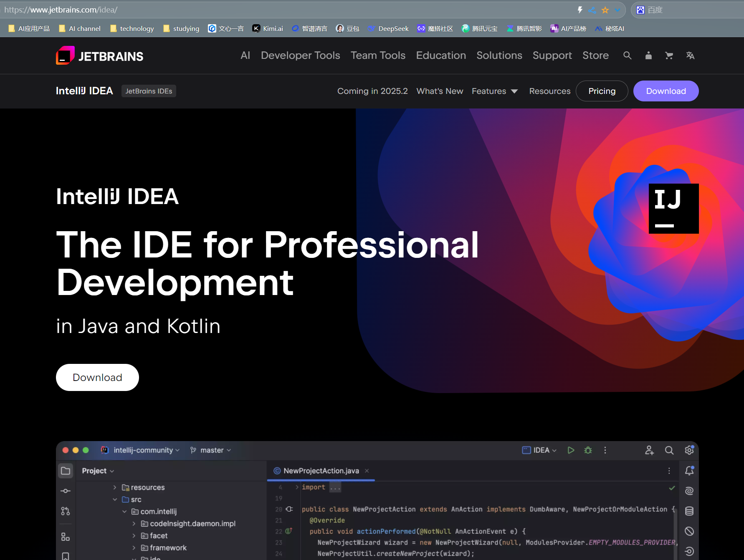The height and width of the screenshot is (560, 744).
Task: Click the bookmark star icon in address bar
Action: (x=605, y=10)
